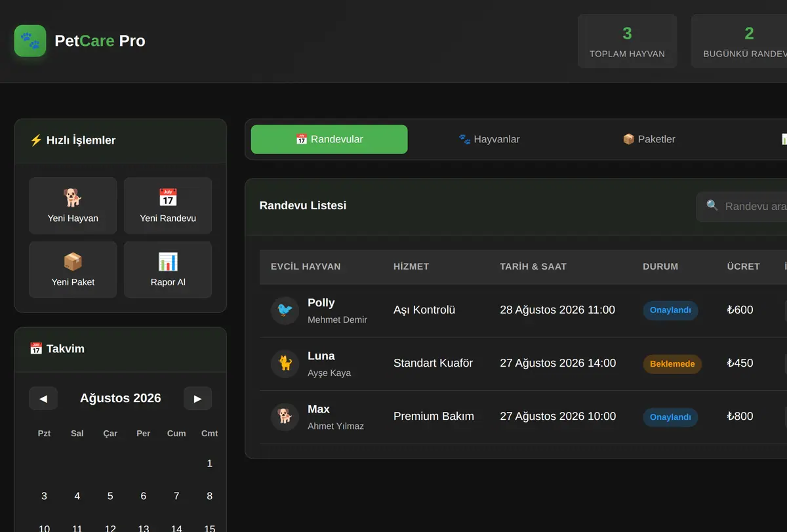This screenshot has height=532, width=787.
Task: Go to previous month in calendar
Action: pyautogui.click(x=43, y=398)
